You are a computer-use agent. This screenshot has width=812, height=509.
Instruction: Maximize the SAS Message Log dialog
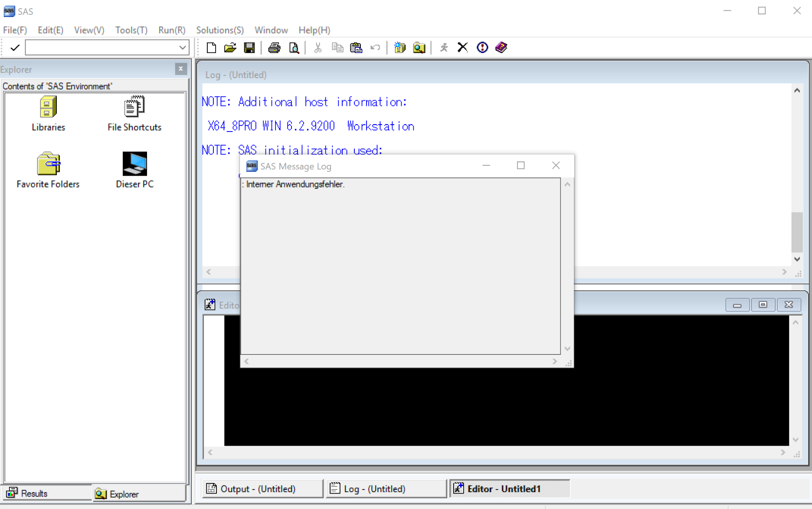521,166
